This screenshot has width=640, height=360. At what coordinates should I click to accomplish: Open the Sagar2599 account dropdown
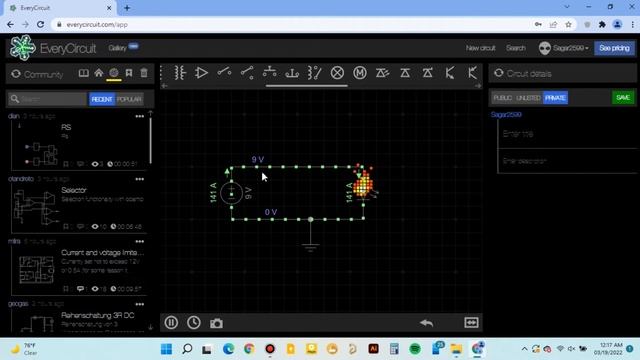coord(564,48)
